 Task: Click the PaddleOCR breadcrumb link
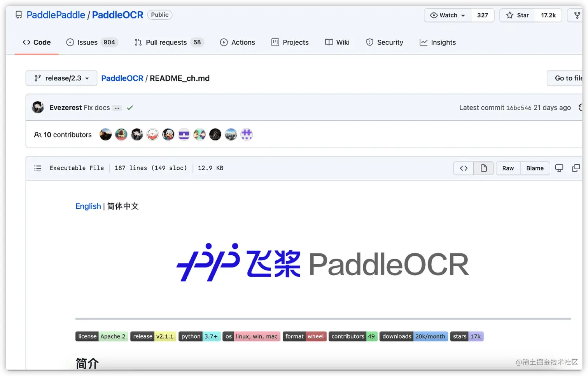point(122,78)
